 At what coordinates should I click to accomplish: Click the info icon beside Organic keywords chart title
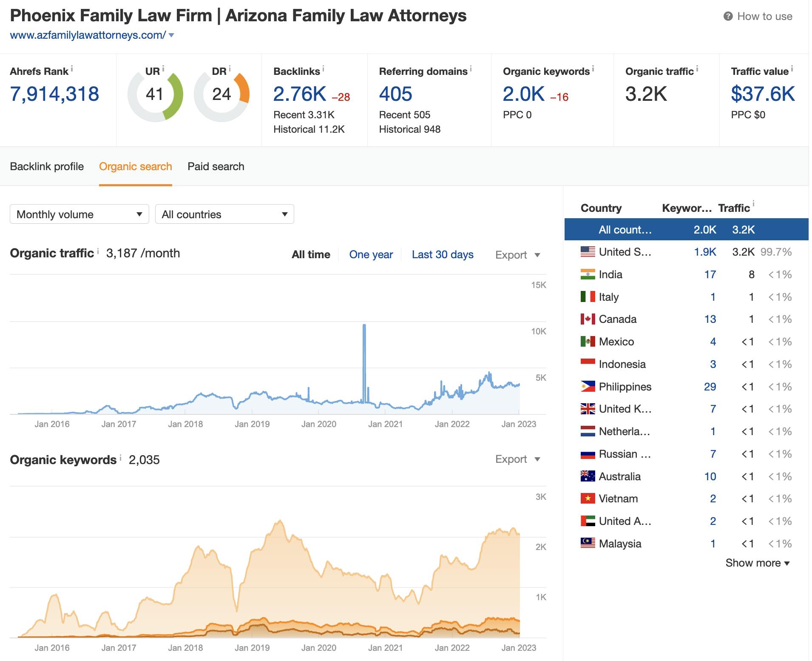coord(120,458)
